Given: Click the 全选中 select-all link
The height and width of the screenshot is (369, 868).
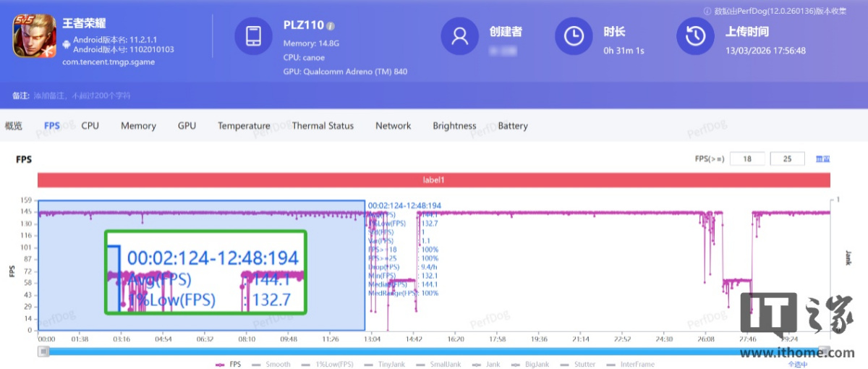Looking at the screenshot, I should click(x=797, y=365).
